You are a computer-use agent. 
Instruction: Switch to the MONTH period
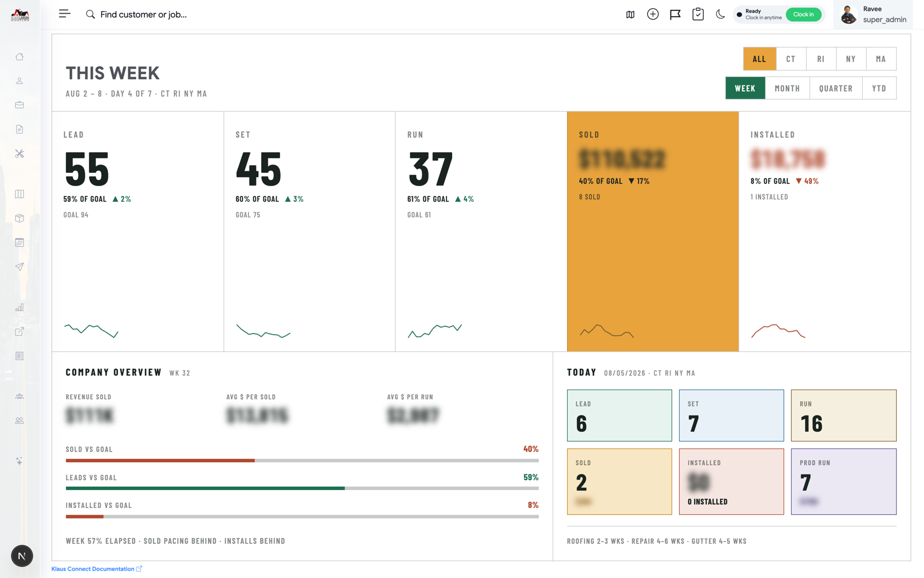[x=787, y=88]
